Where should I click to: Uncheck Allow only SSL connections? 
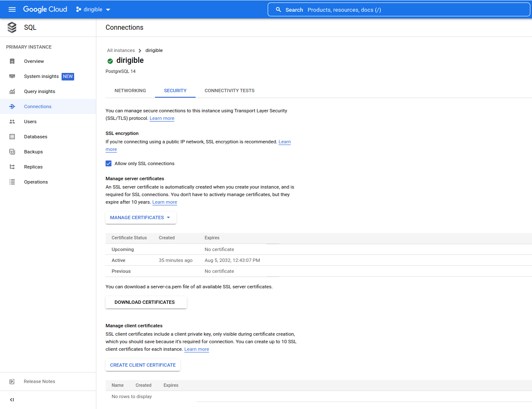tap(108, 163)
